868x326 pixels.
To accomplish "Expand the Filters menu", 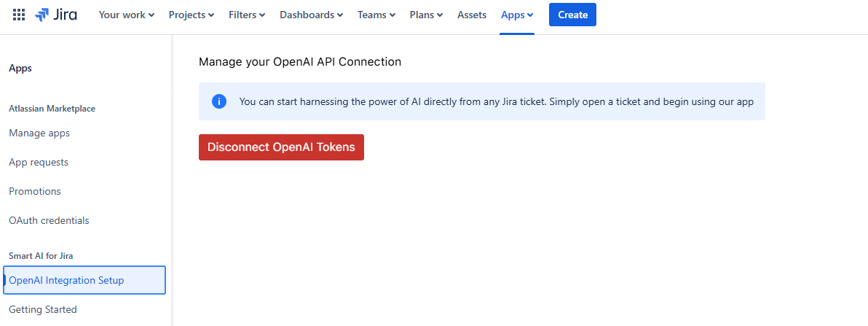I will coord(246,15).
